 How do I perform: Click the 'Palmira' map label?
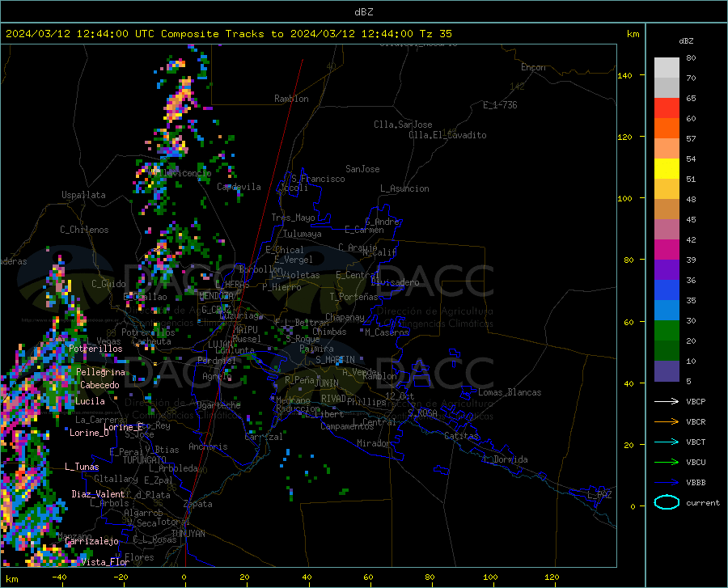tap(316, 349)
